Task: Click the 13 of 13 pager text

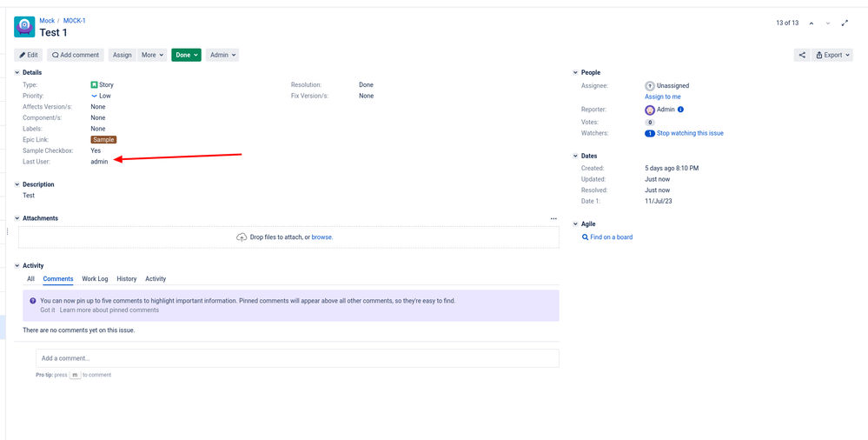Action: [787, 23]
